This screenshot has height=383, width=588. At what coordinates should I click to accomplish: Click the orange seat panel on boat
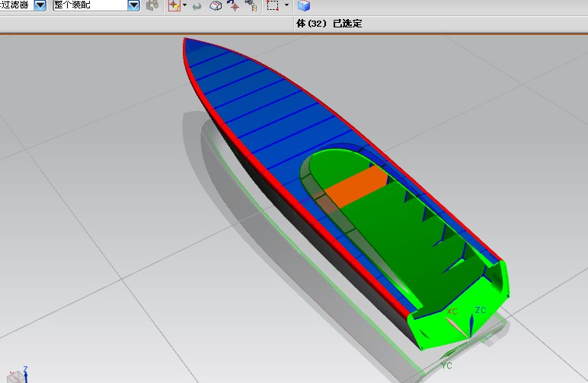[356, 186]
